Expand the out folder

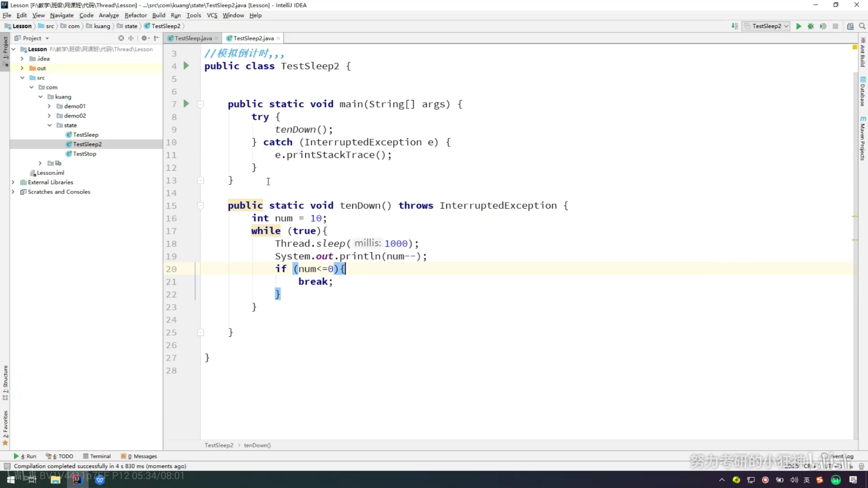(22, 68)
